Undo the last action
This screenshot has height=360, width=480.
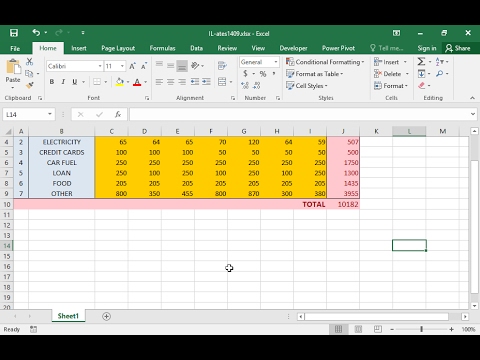[36, 32]
